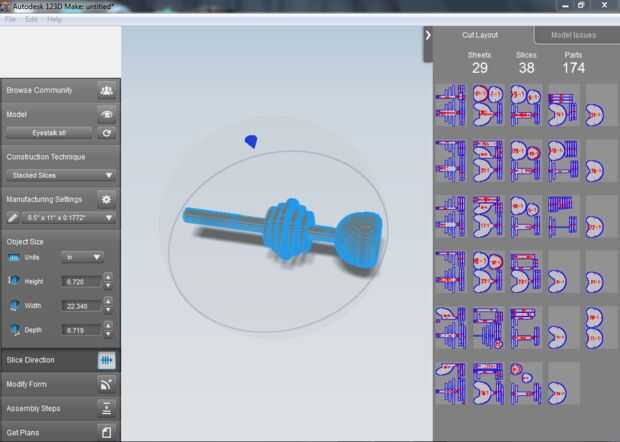Click the Parts count 174

(x=573, y=68)
